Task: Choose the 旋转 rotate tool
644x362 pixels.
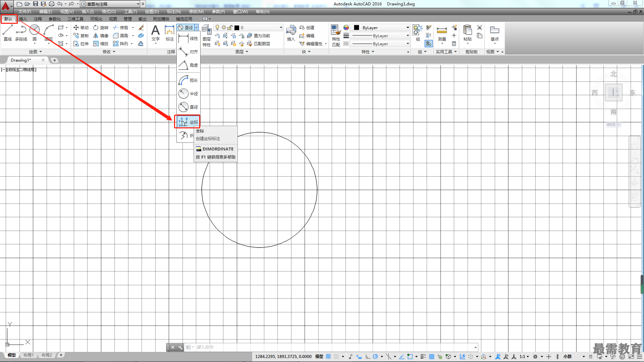Action: click(x=101, y=27)
